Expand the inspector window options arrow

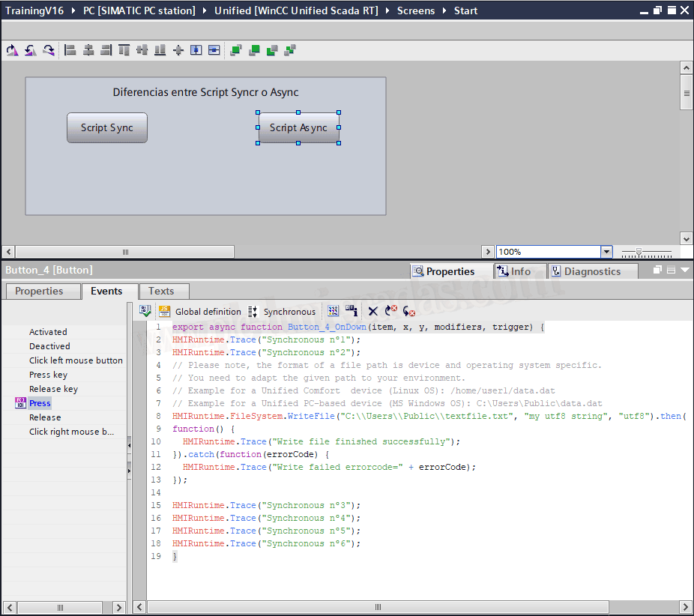click(685, 271)
